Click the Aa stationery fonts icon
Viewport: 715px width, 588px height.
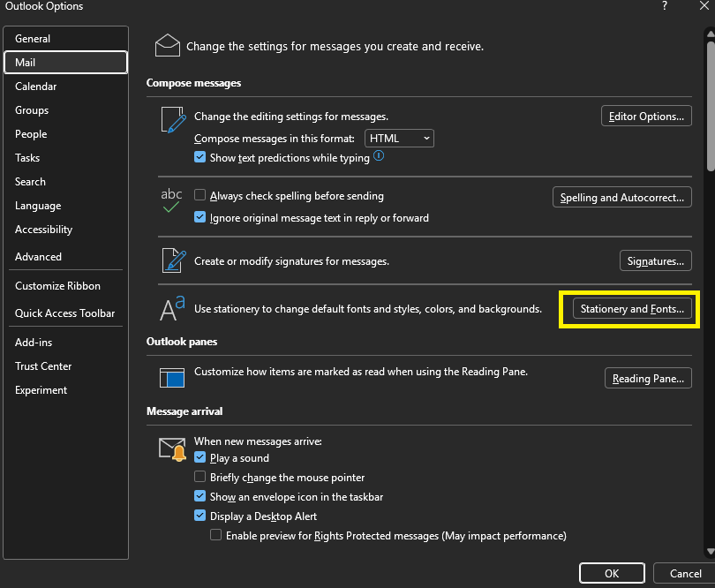(x=172, y=308)
